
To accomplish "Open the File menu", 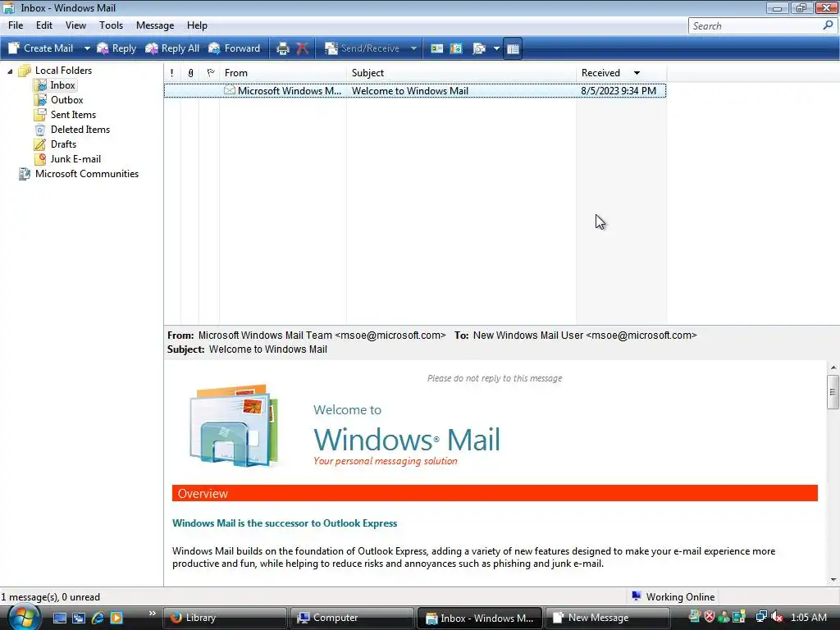I will pos(16,25).
